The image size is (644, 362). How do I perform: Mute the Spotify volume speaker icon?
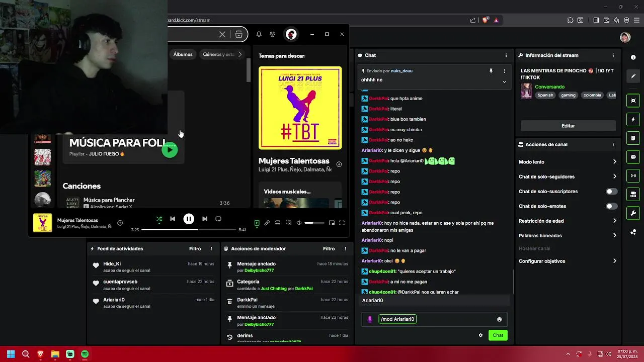[299, 223]
